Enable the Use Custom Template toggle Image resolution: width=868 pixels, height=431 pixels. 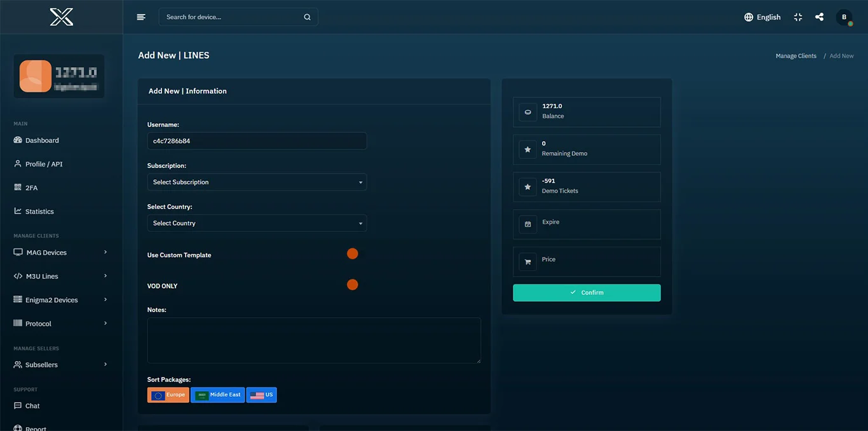click(x=353, y=254)
